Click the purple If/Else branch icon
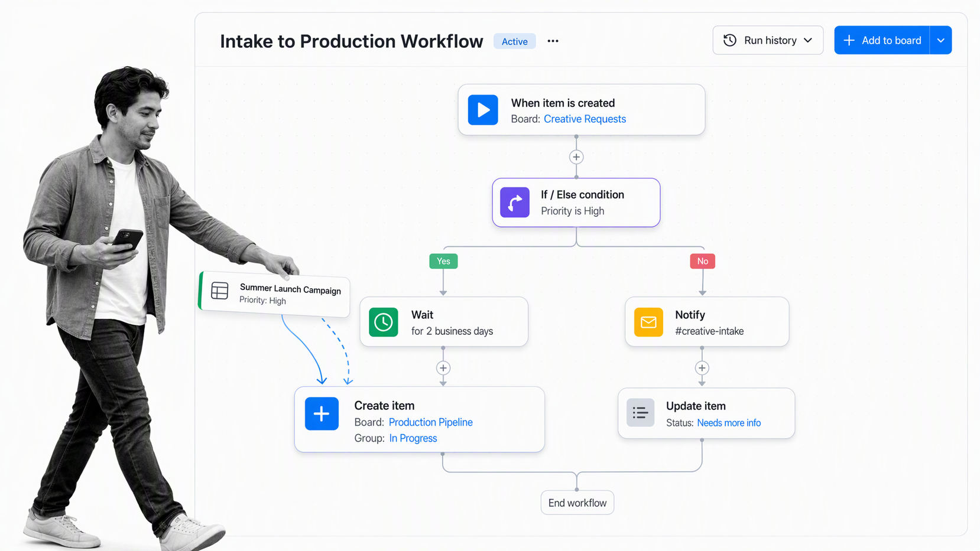 click(x=515, y=203)
